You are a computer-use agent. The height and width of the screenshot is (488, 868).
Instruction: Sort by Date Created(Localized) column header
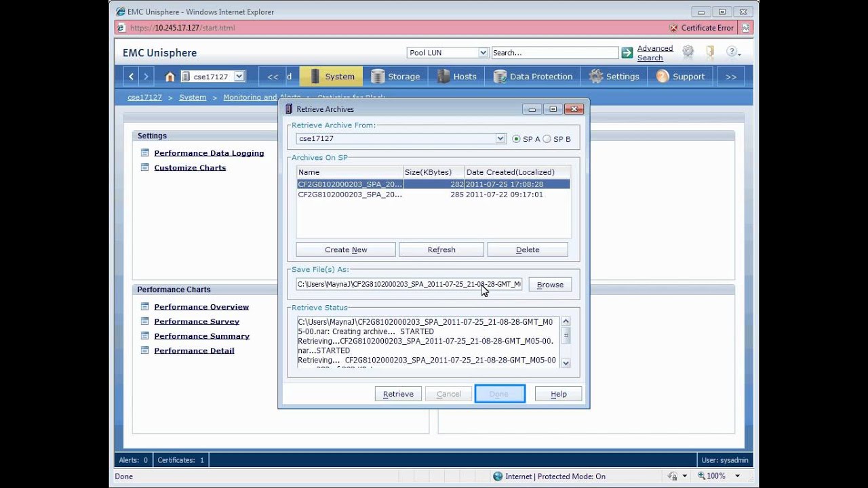click(x=517, y=172)
